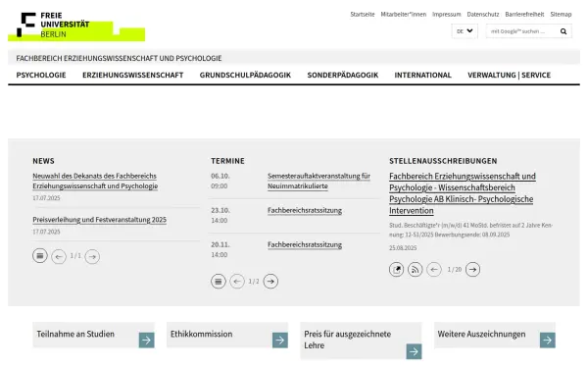Open the Teilnahme an Studien tile
Viewport: 588px width, 368px height.
[93, 335]
